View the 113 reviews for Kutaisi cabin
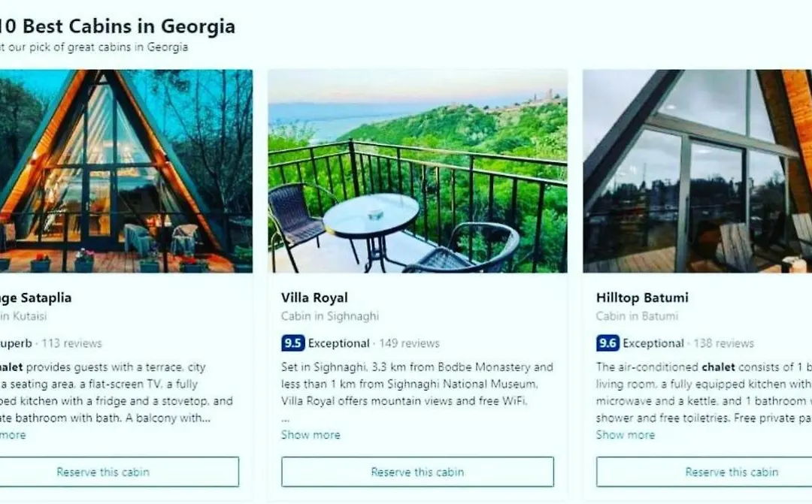812x504 pixels. (x=72, y=343)
